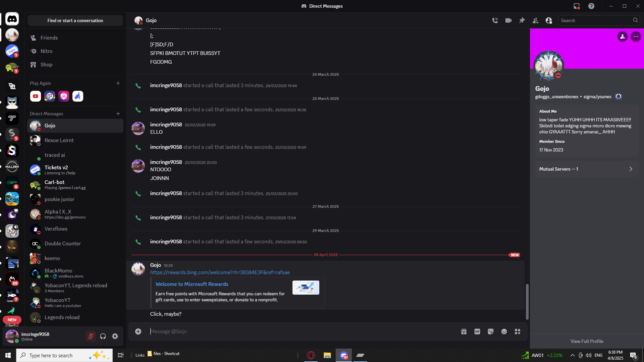Unmute the microphone
This screenshot has width=644, height=362.
[x=91, y=336]
